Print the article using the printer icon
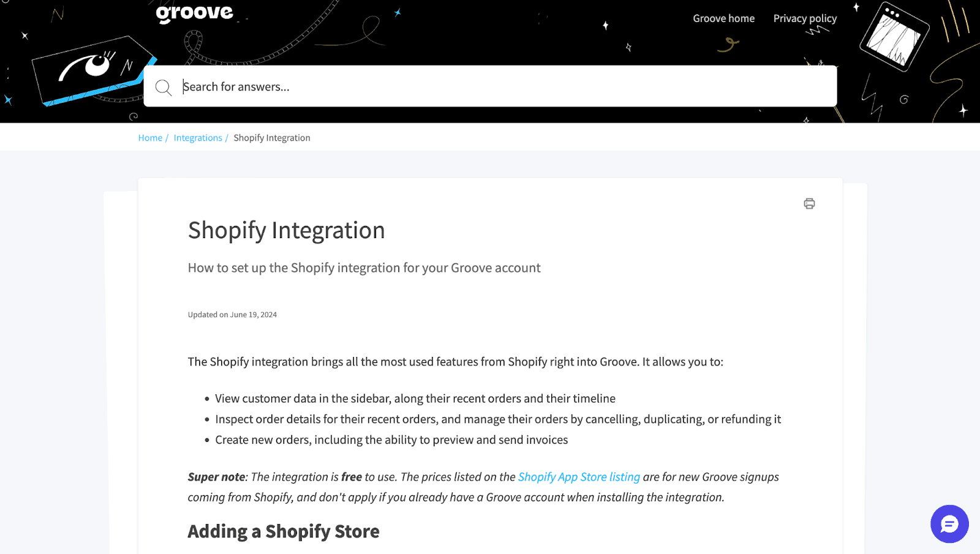Viewport: 980px width, 554px height. [809, 203]
